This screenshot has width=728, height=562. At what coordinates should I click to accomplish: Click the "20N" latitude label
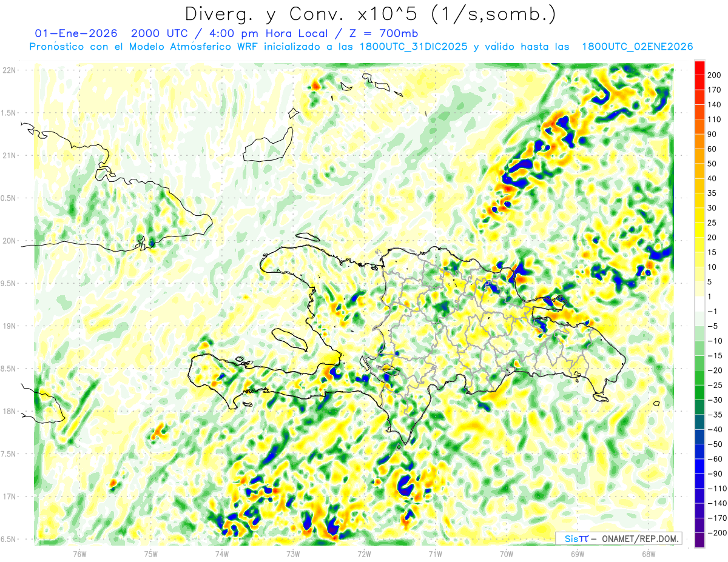tap(8, 241)
